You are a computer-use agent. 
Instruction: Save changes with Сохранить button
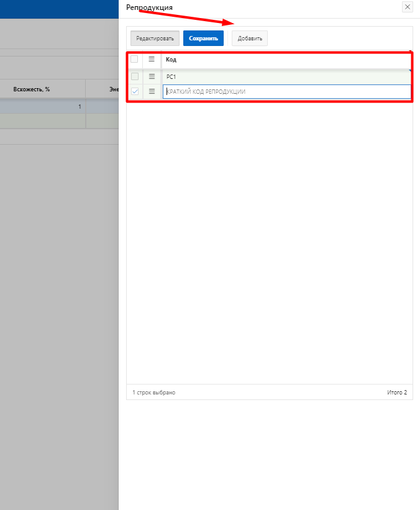click(x=203, y=39)
